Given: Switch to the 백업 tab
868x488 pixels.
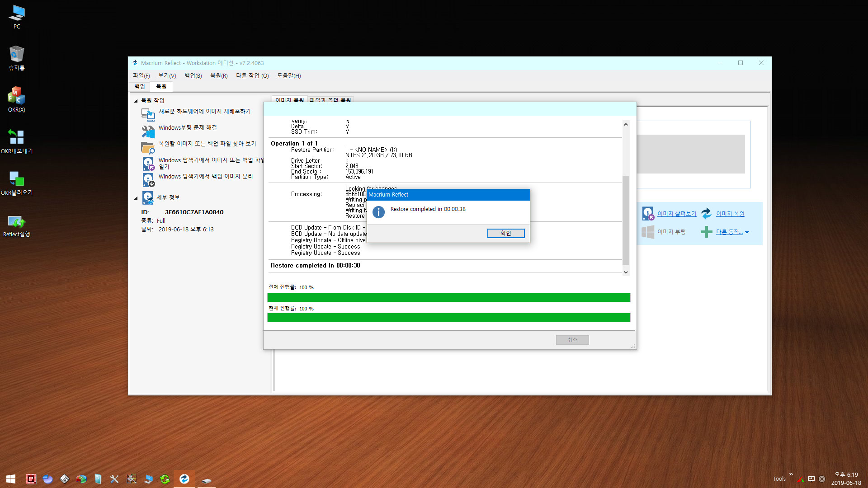Looking at the screenshot, I should (140, 86).
